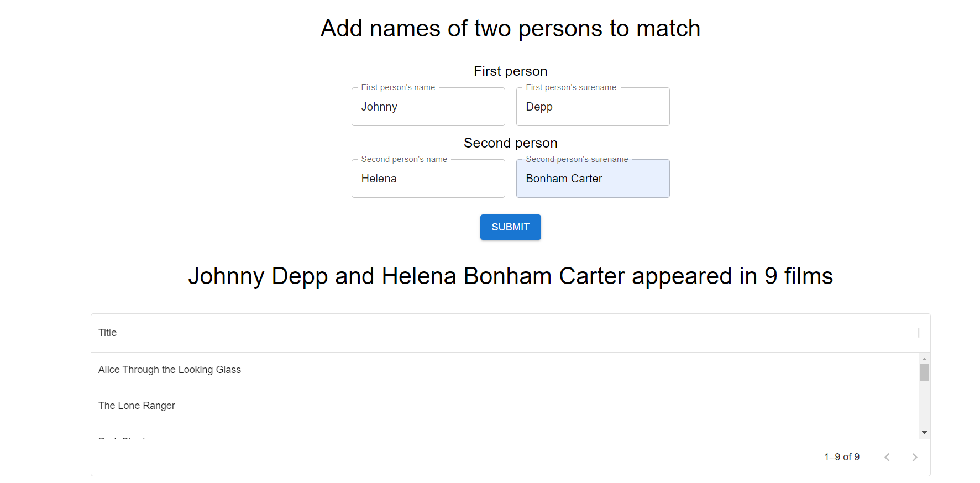Viewport: 980px width, 483px height.
Task: Click the Helena text in name field
Action: [379, 179]
